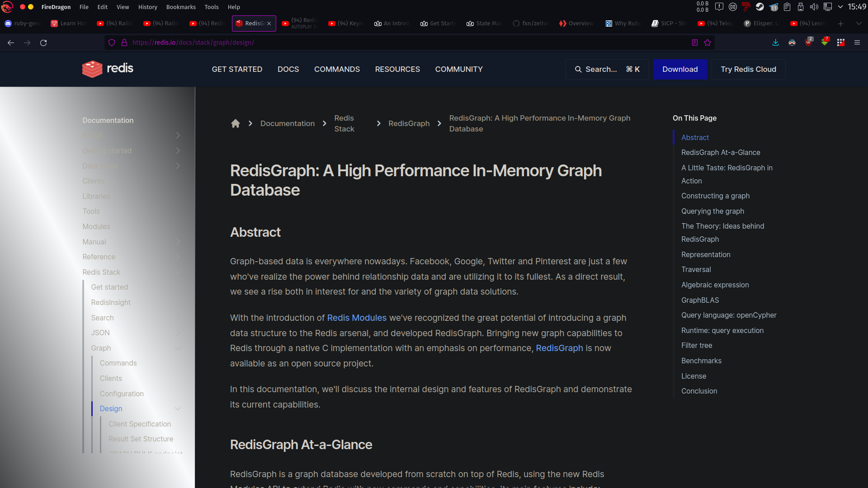Click the Try Redis Cloud button
This screenshot has width=868, height=488.
[x=748, y=69]
